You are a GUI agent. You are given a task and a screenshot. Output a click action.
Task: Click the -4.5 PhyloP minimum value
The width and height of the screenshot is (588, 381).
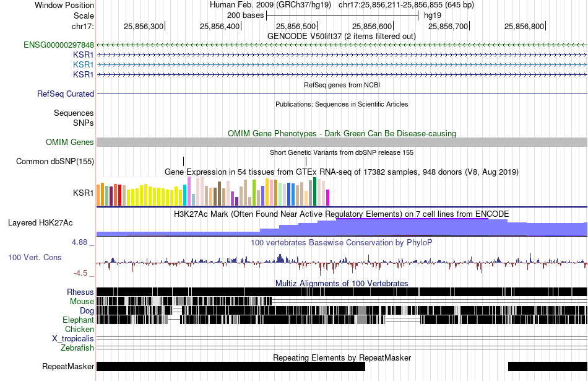pos(80,273)
